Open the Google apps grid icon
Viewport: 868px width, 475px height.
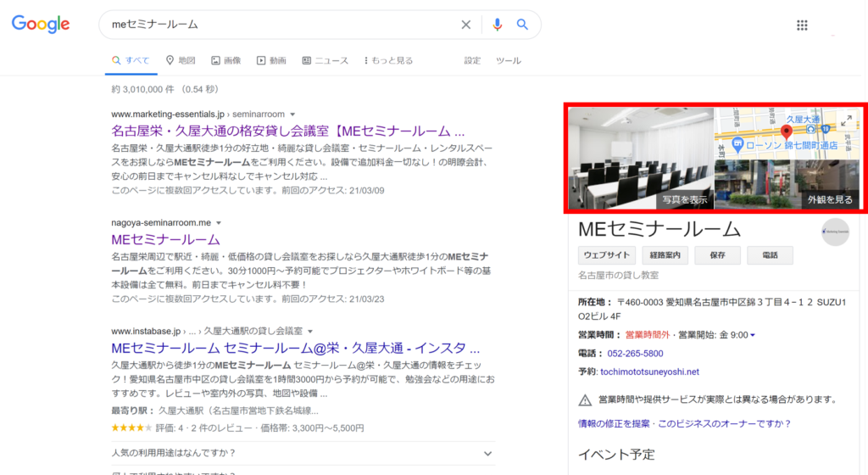(x=802, y=25)
